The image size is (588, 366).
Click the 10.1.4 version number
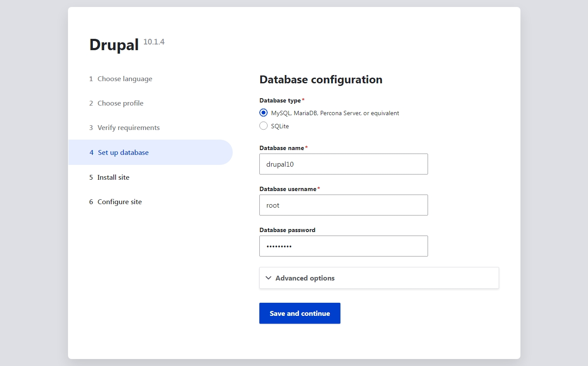pyautogui.click(x=154, y=42)
